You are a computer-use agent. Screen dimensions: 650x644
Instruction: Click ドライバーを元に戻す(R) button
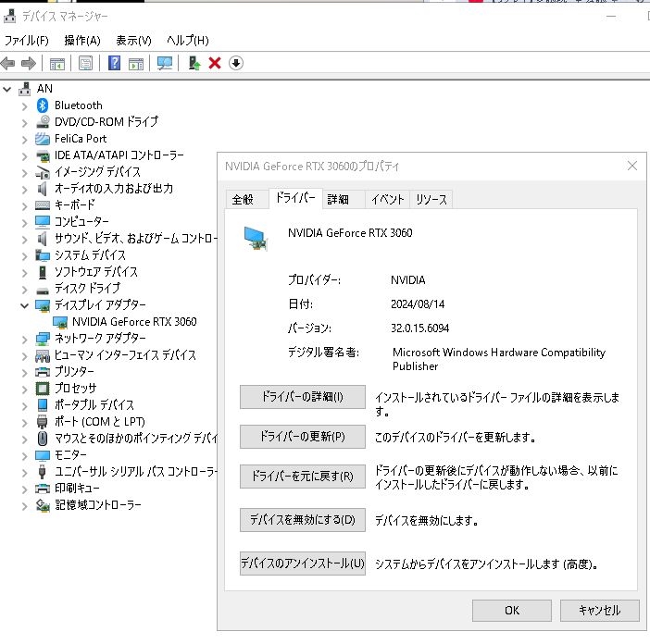point(302,477)
